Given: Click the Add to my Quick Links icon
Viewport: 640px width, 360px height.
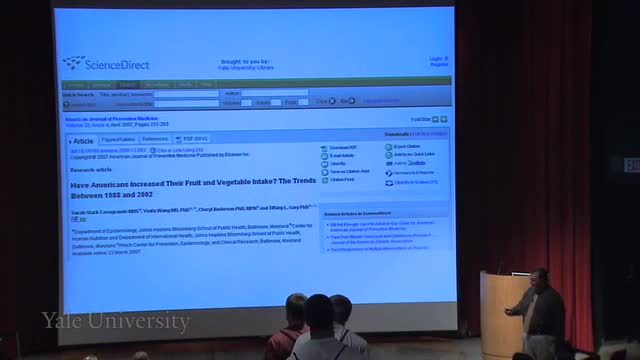Looking at the screenshot, I should (389, 155).
